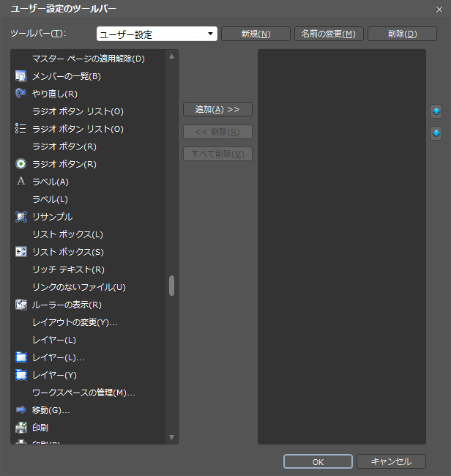This screenshot has height=476, width=451.
Task: Select the リスト ボックス(S) entry
Action: [89, 252]
